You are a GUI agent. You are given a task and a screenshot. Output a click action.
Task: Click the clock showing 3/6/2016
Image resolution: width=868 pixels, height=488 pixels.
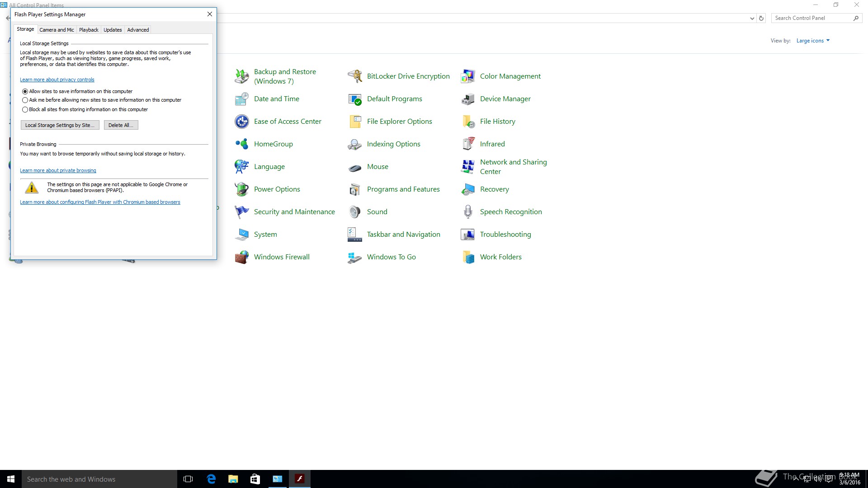pos(849,479)
